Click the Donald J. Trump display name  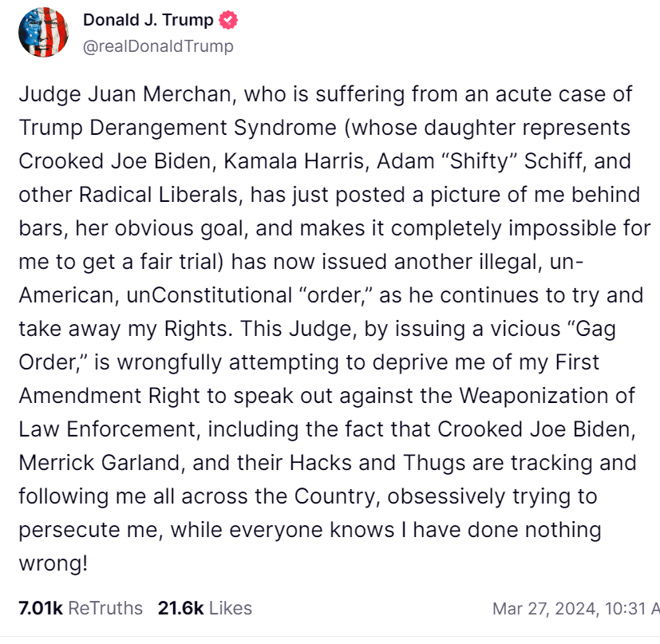(x=148, y=21)
